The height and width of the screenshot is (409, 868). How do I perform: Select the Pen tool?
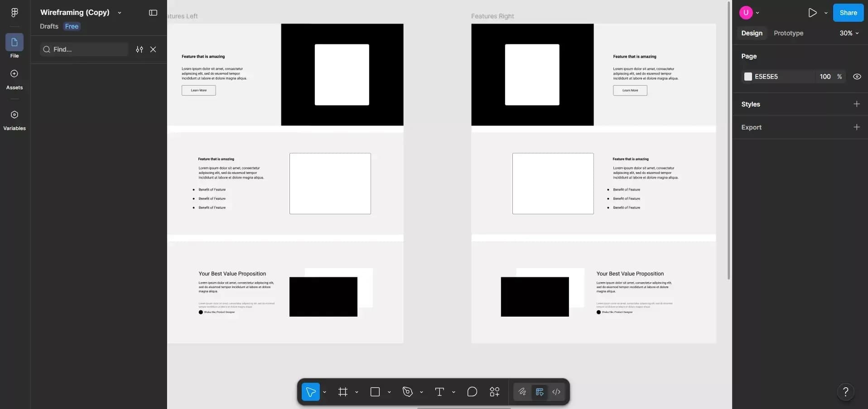(x=407, y=392)
